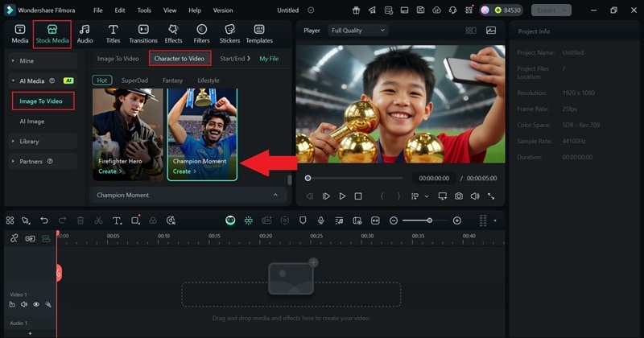
Task: Open the Firefighter Hero template thumbnail
Action: pos(128,134)
